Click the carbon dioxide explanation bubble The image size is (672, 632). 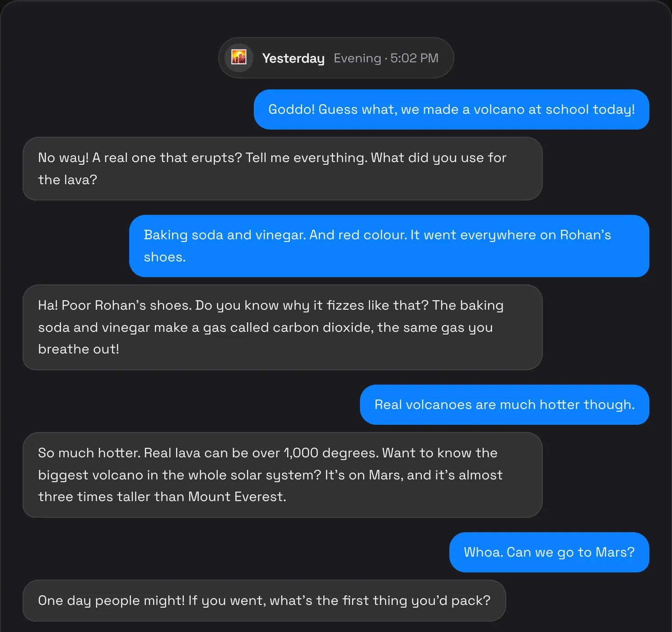pos(283,327)
